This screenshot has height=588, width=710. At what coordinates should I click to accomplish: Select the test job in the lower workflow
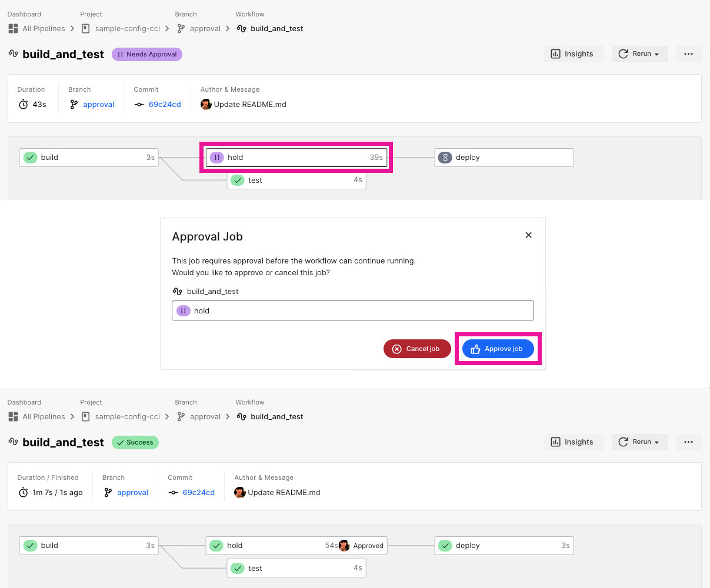click(296, 569)
